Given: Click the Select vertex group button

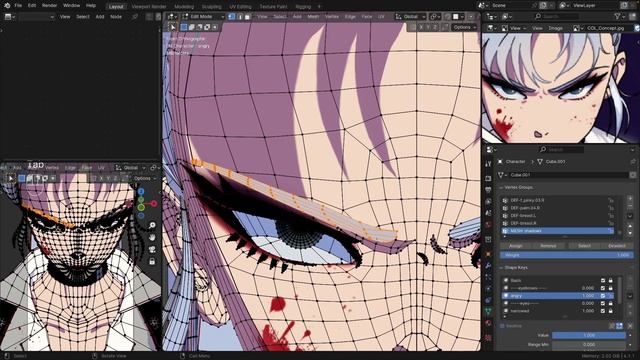Looking at the screenshot, I should 584,246.
